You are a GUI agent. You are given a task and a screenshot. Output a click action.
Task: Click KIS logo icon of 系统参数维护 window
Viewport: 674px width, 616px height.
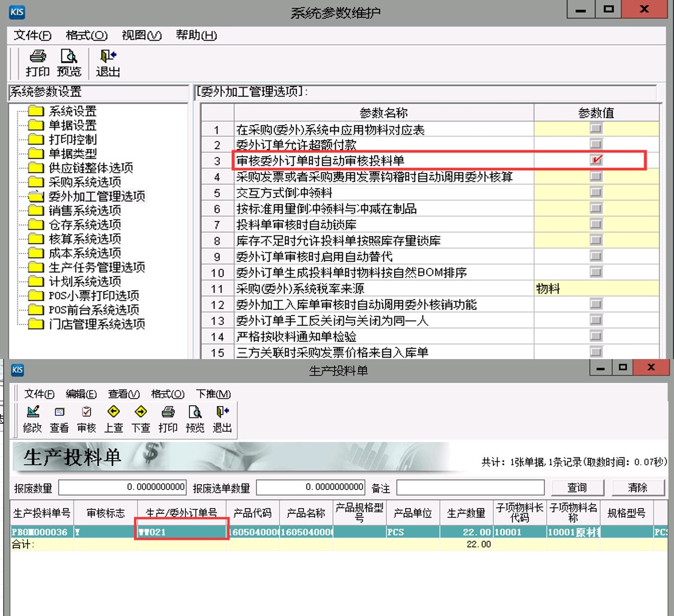coord(17,12)
